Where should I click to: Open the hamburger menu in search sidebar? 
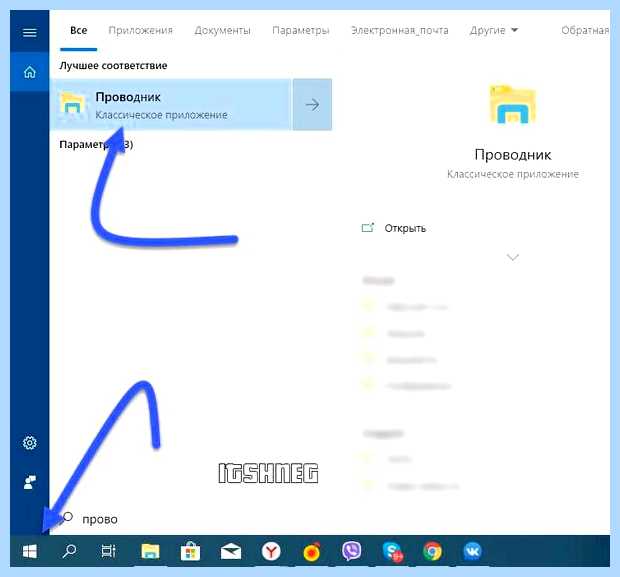pyautogui.click(x=30, y=32)
